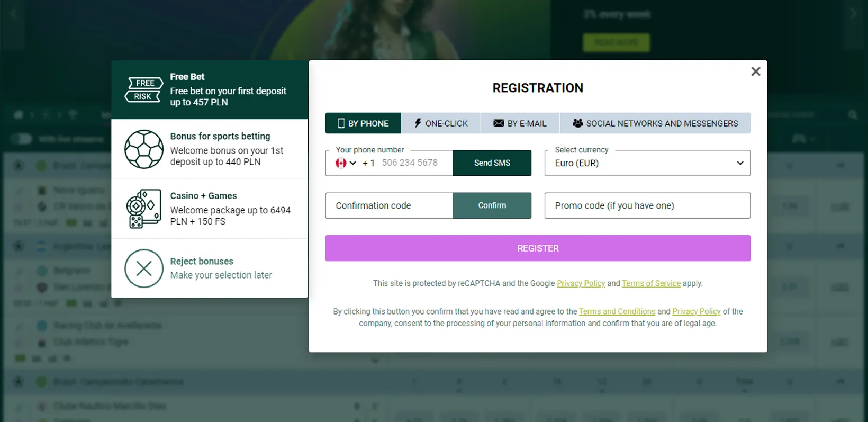The height and width of the screenshot is (422, 868).
Task: Choose the soccer ball sports betting bonus
Action: 143,149
